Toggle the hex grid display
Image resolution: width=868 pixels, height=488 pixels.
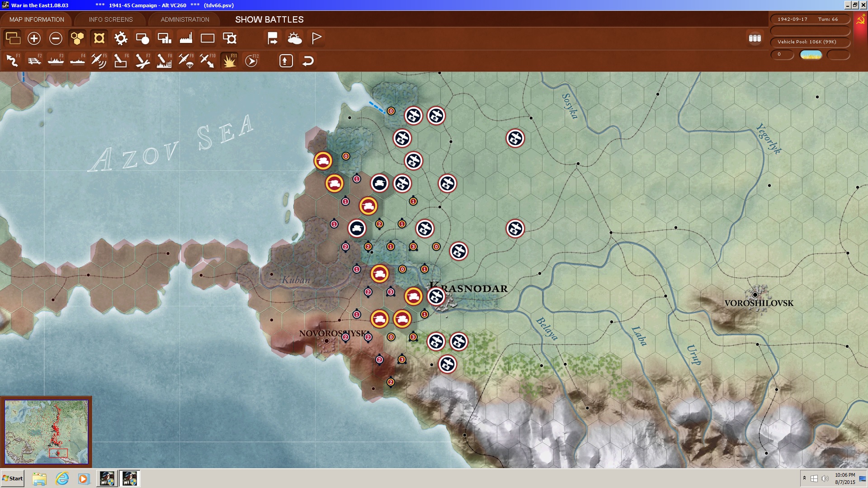point(77,38)
